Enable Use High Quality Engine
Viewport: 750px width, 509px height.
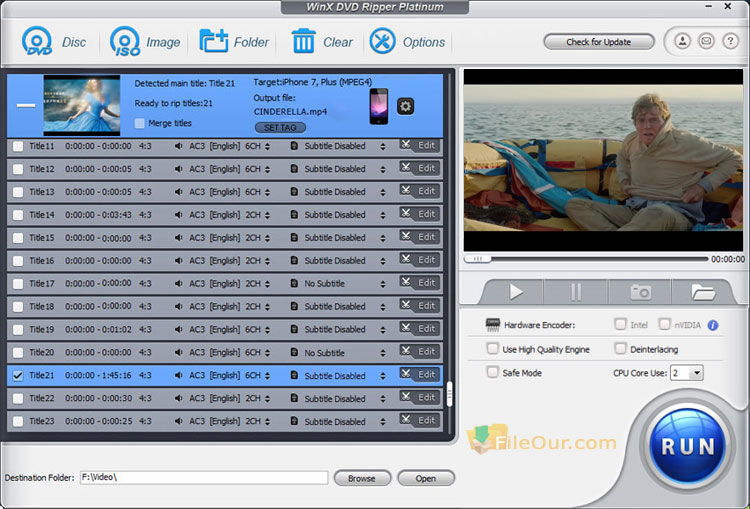(x=492, y=348)
